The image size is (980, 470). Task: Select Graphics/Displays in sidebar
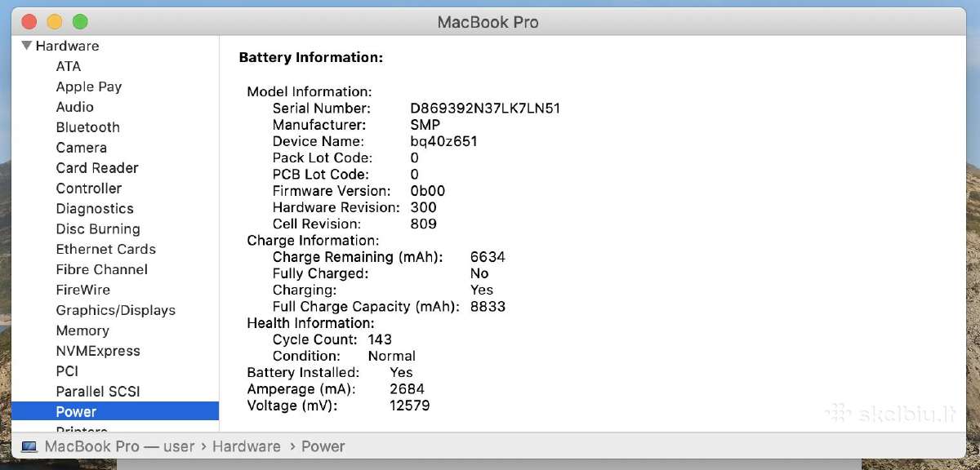pyautogui.click(x=115, y=310)
